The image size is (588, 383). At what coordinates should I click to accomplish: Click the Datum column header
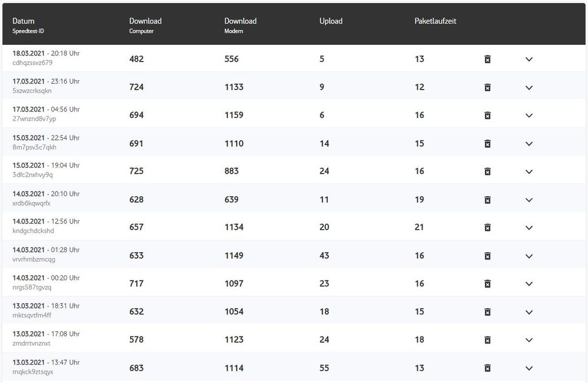coord(28,25)
